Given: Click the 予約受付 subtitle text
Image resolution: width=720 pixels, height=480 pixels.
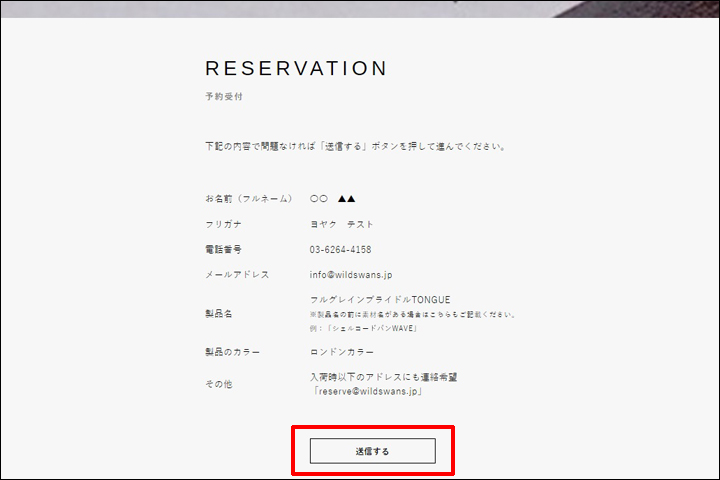Looking at the screenshot, I should click(224, 97).
